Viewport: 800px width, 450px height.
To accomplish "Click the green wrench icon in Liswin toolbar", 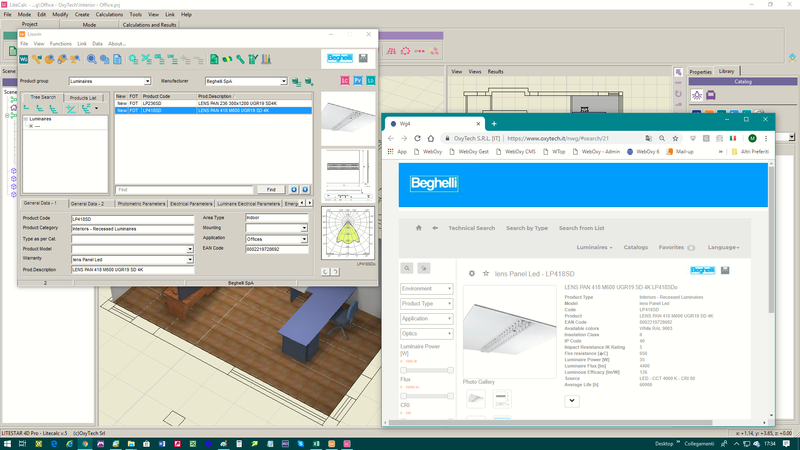I will [x=240, y=59].
